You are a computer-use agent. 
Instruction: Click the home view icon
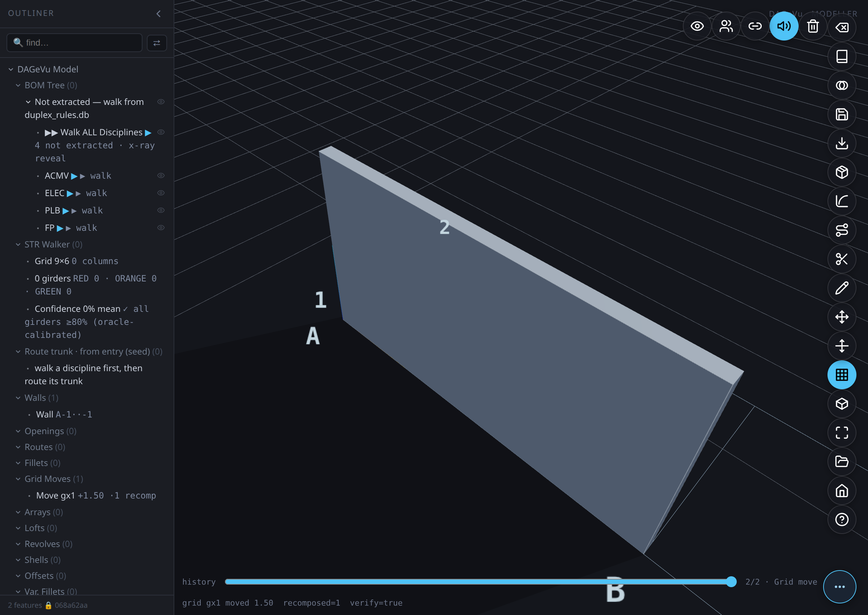click(842, 491)
